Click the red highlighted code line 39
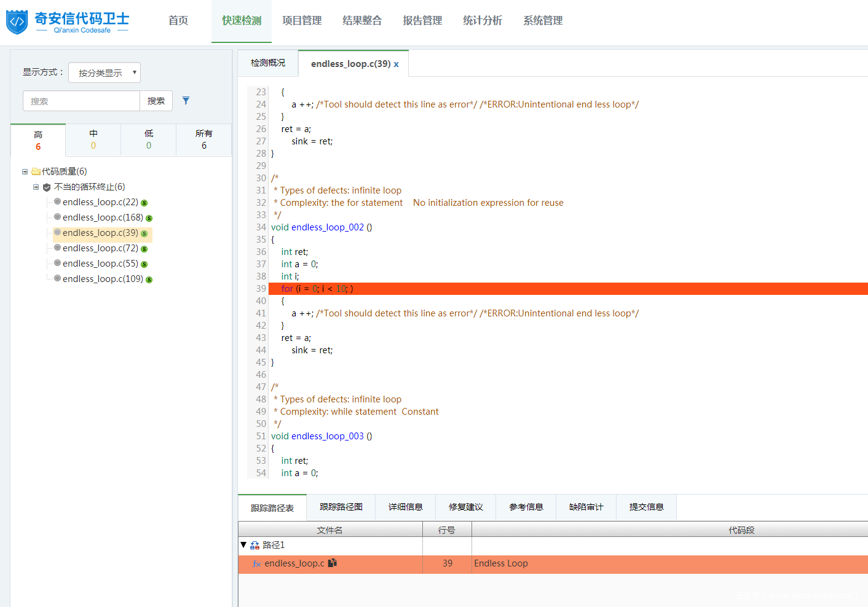The height and width of the screenshot is (607, 868). coord(492,289)
